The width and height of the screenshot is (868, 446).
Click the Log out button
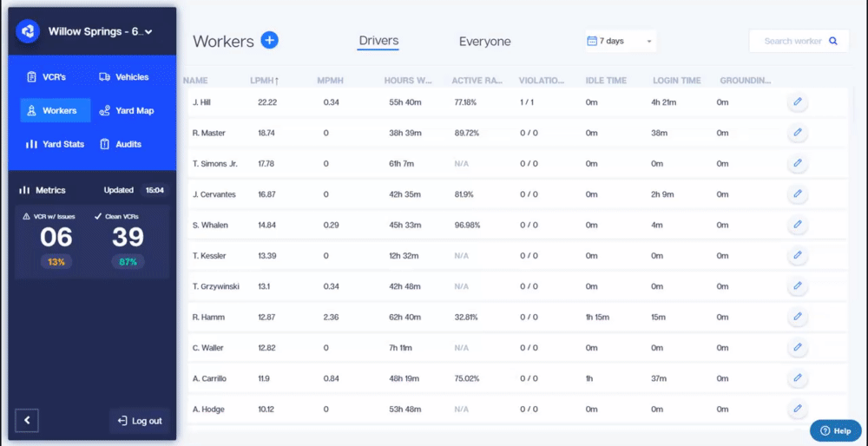[140, 421]
